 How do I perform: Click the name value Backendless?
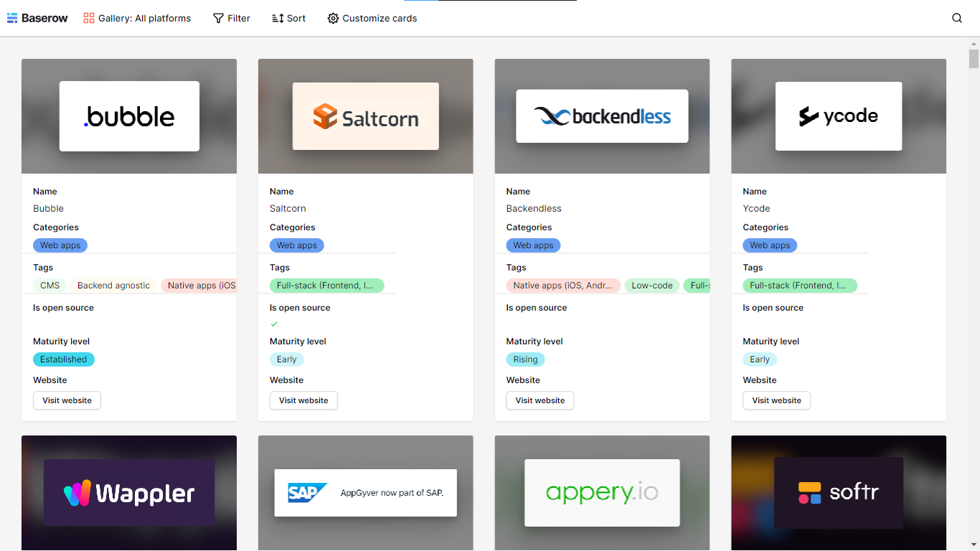pyautogui.click(x=534, y=209)
